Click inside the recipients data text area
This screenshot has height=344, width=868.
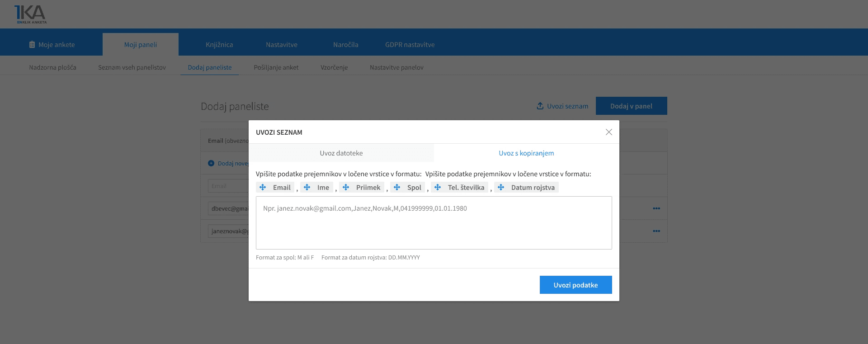(434, 223)
